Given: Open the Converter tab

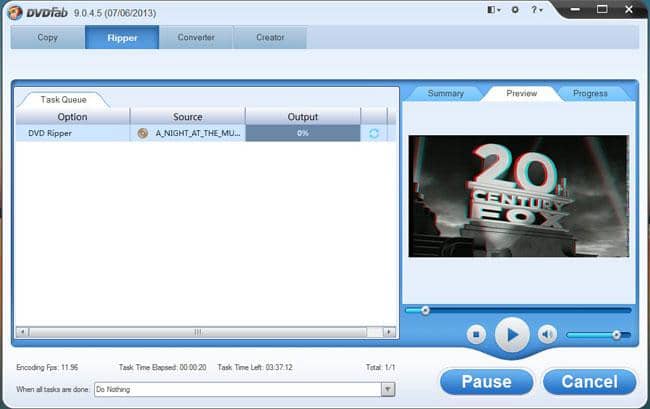Looking at the screenshot, I should point(196,37).
